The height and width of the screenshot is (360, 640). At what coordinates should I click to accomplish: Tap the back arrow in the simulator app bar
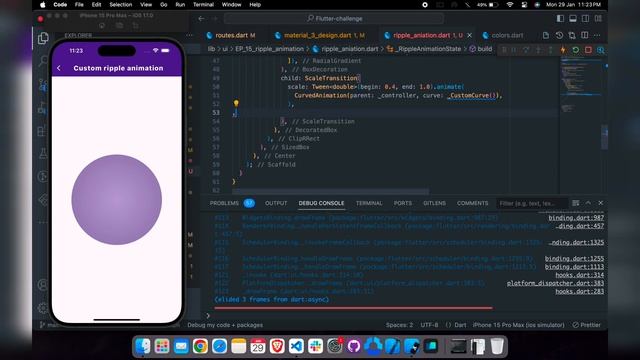click(59, 68)
